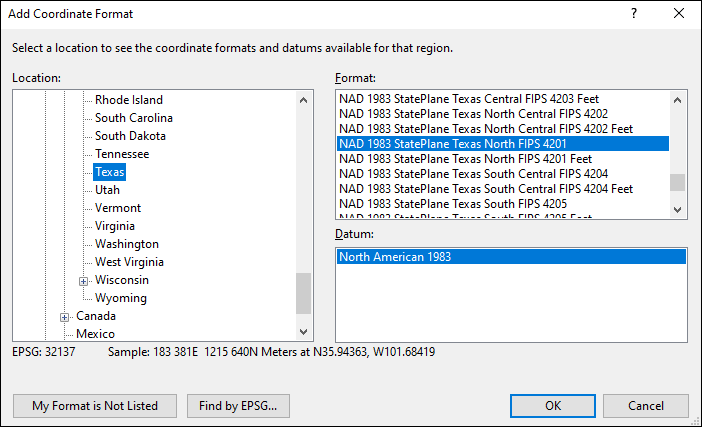Select Canada in Location tree
Viewport: 702px width, 427px height.
point(96,316)
